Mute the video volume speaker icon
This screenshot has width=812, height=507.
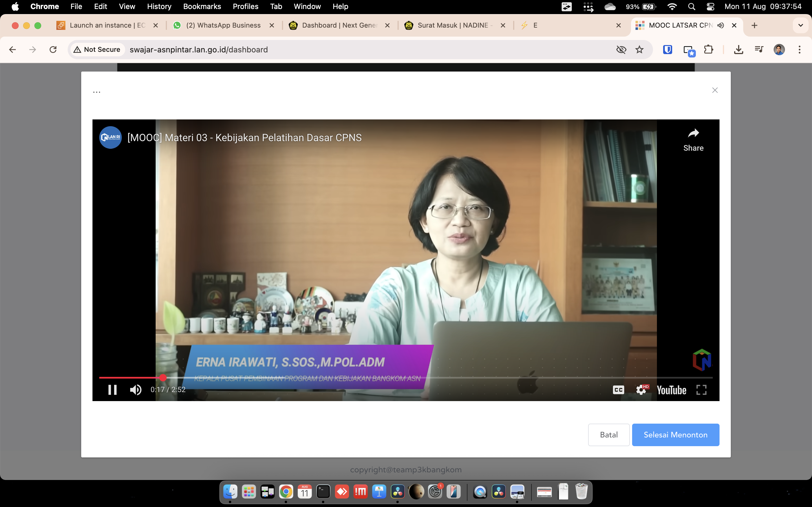[x=136, y=390]
